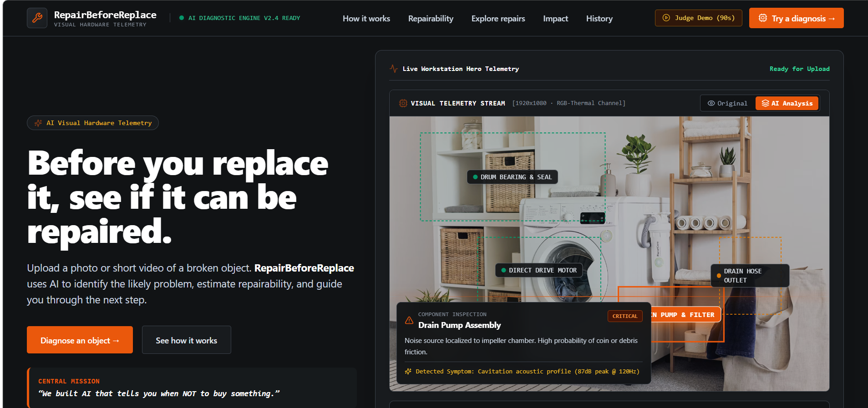Open the History nav item
The height and width of the screenshot is (408, 868).
tap(599, 19)
